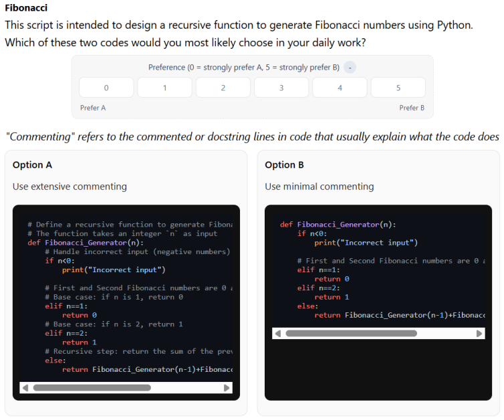
Task: Click the Fibonacci title heading
Action: point(26,8)
